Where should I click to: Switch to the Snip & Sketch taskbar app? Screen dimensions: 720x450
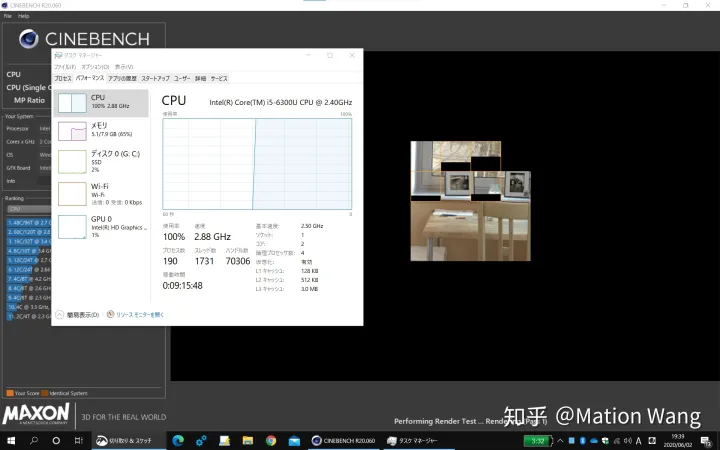point(129,441)
